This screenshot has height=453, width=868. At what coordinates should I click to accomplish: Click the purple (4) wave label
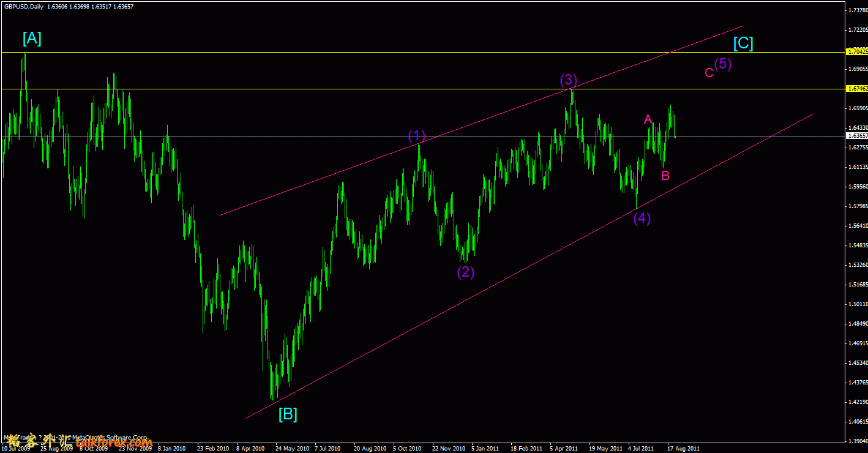click(642, 219)
